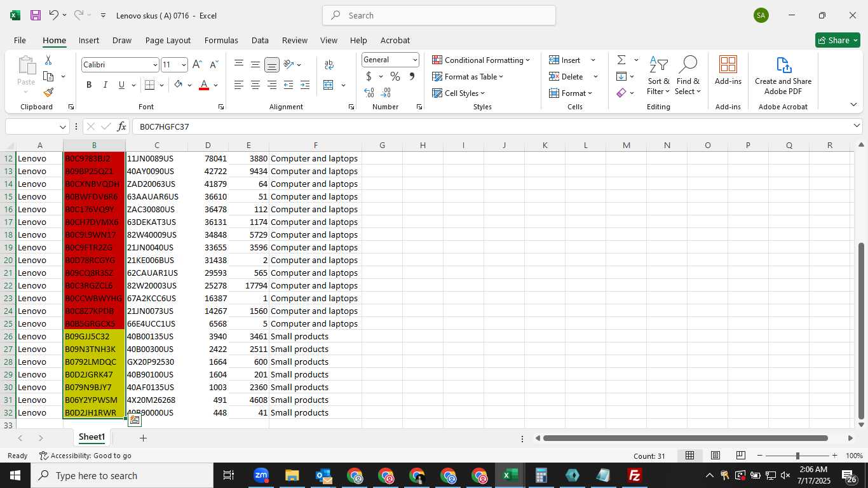Toggle Align Right

[x=272, y=85]
